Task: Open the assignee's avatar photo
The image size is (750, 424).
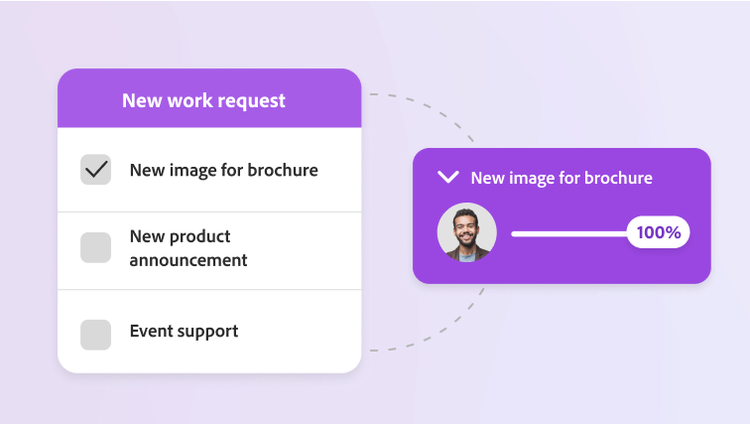Action: click(467, 233)
